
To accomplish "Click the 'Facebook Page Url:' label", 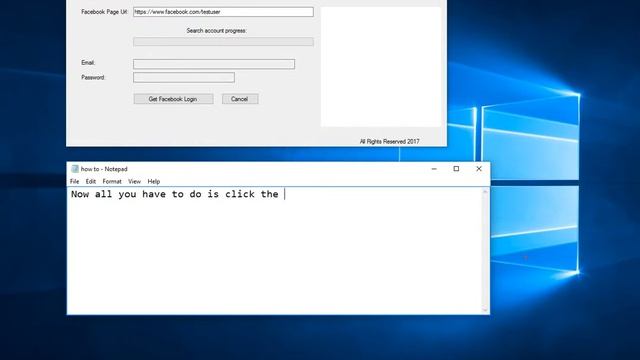I will point(104,12).
